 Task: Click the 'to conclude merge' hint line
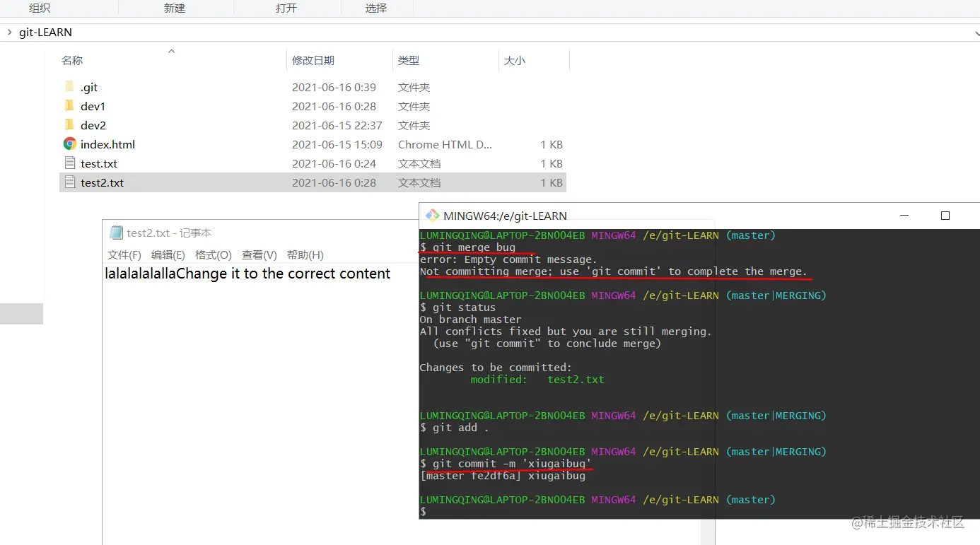547,344
